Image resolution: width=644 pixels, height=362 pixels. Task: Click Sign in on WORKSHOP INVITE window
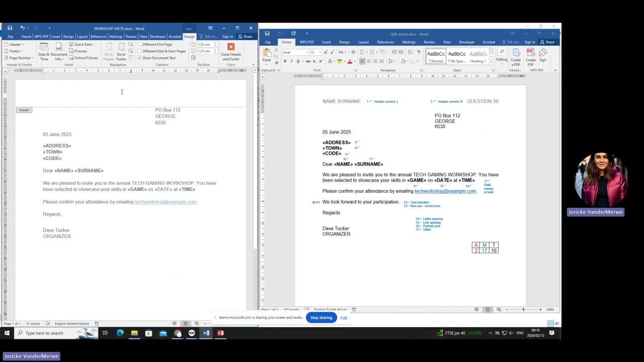227,37
